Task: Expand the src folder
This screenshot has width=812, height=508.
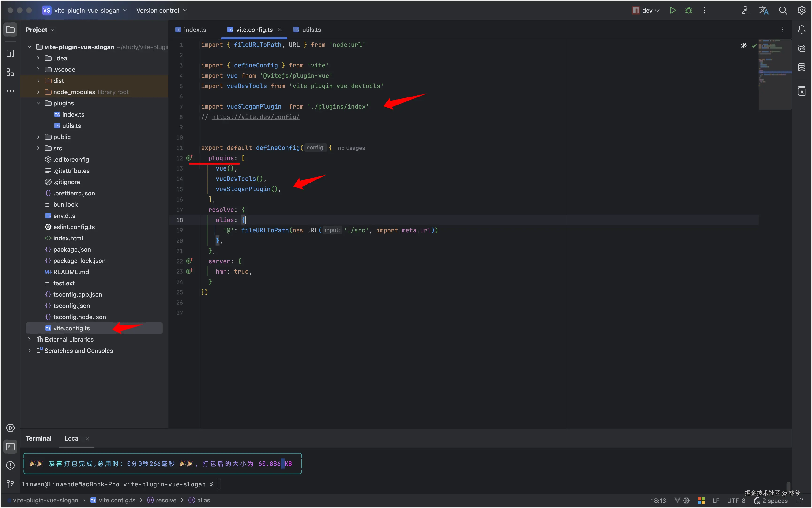Action: (38, 148)
